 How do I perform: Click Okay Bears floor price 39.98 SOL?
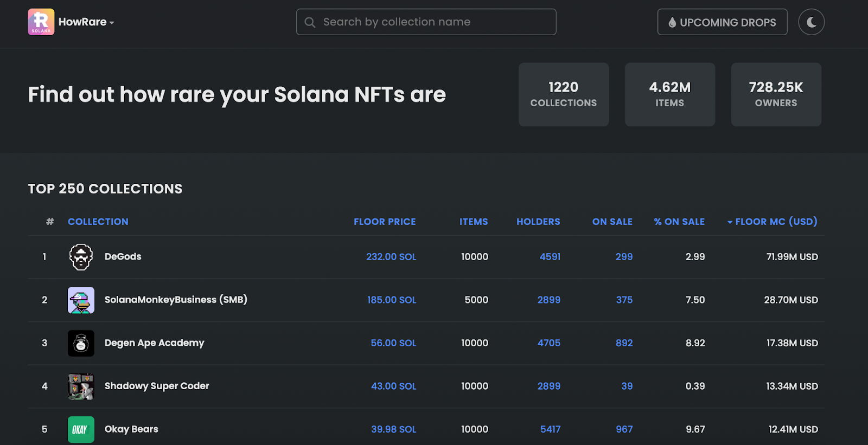click(393, 429)
